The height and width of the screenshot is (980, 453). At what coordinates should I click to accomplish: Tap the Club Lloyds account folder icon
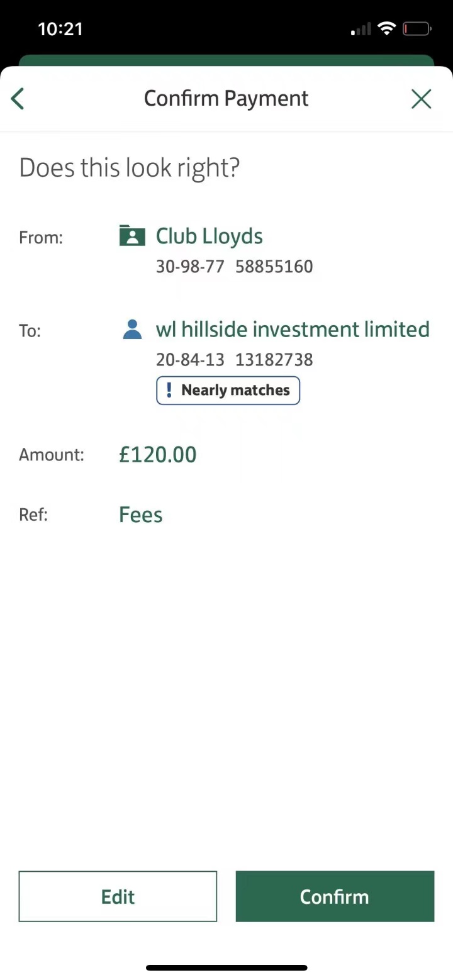point(132,236)
